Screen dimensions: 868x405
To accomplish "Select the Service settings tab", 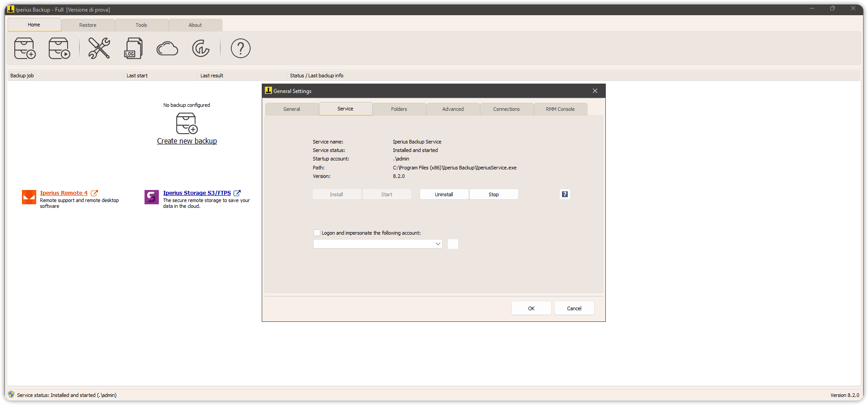I will [x=345, y=109].
